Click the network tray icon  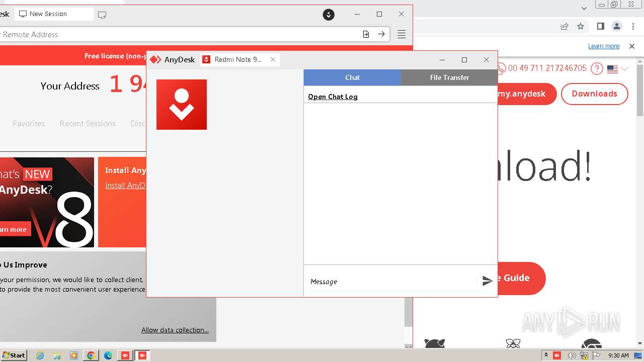pyautogui.click(x=584, y=355)
